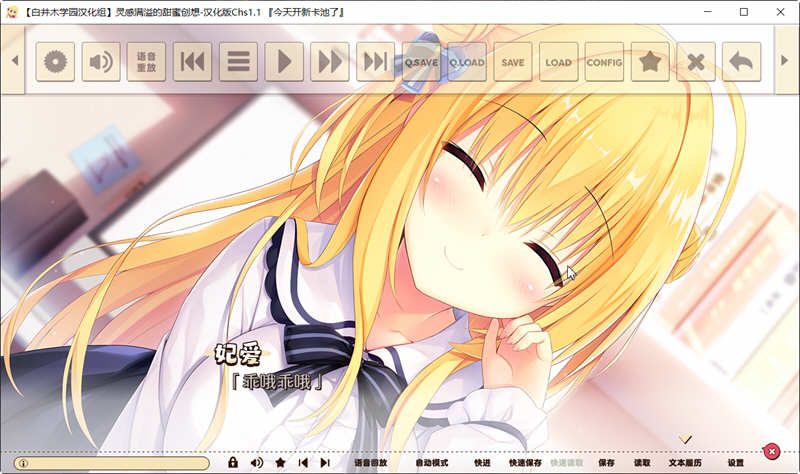
Task: Skip to next with the triple-arrow button
Action: click(x=376, y=62)
